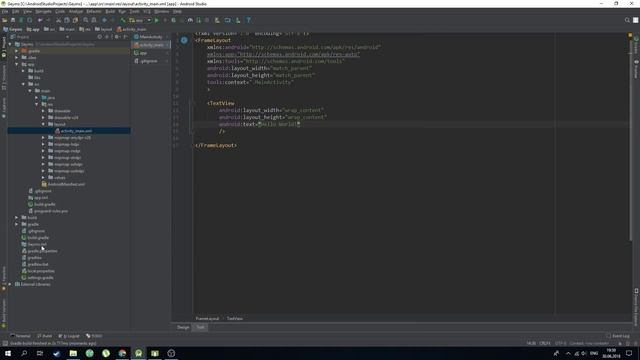Click the Open folder toolbar icon

(x=4, y=20)
